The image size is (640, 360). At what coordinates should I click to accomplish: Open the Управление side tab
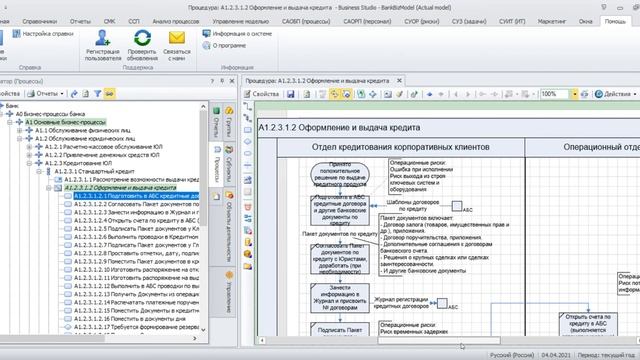229,291
